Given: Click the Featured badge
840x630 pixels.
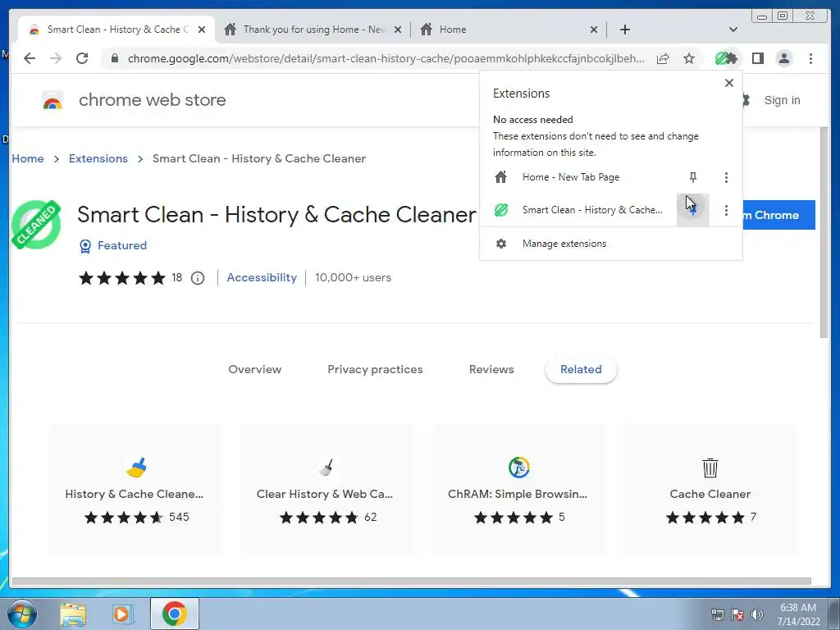Looking at the screenshot, I should [x=113, y=245].
